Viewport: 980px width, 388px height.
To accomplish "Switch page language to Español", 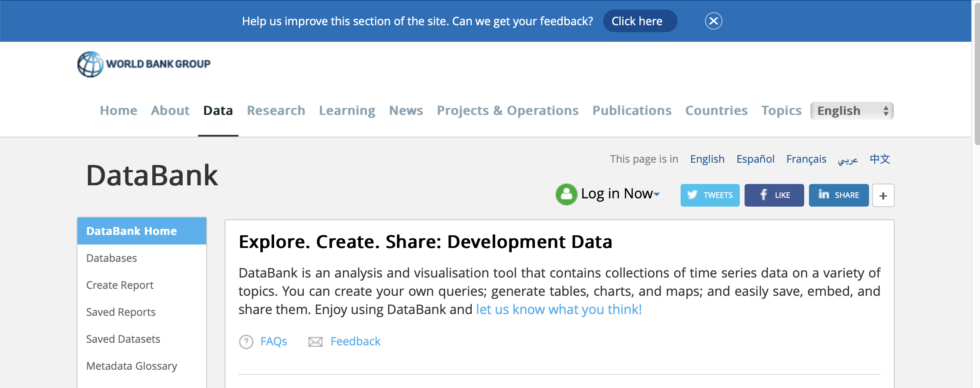I will tap(755, 159).
